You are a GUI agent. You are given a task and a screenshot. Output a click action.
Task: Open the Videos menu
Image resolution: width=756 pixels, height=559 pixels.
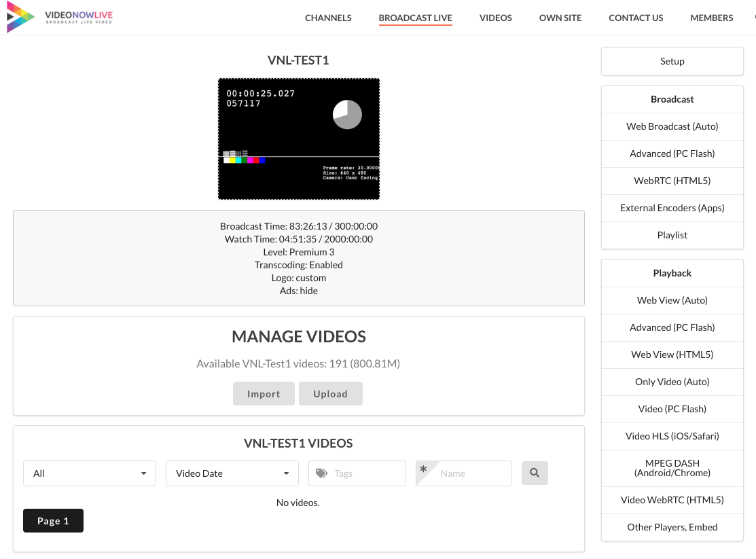click(x=496, y=18)
